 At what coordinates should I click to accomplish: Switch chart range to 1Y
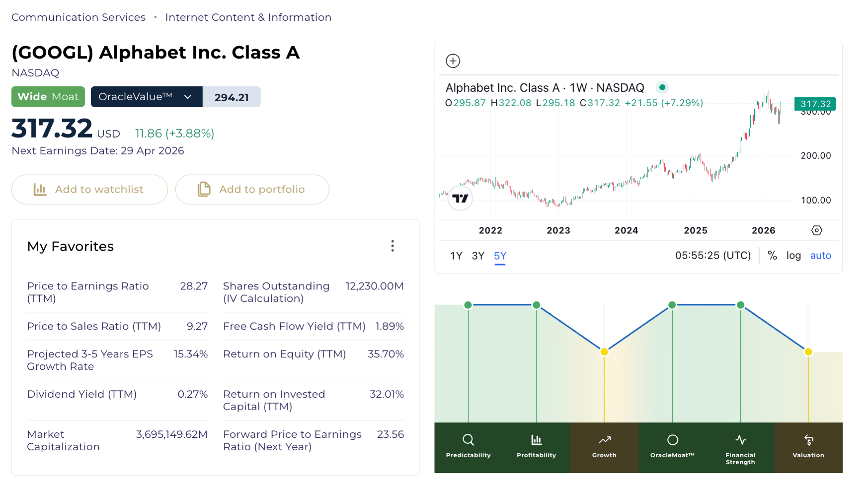point(456,256)
